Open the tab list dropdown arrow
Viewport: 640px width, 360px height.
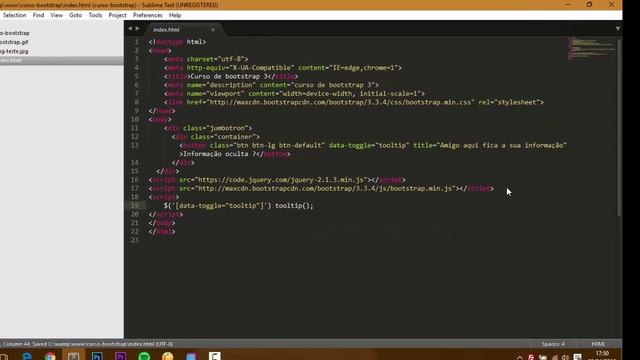(618, 29)
